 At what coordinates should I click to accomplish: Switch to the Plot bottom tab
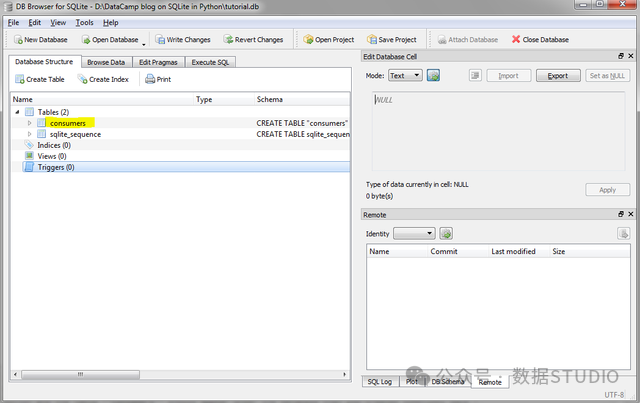[412, 382]
